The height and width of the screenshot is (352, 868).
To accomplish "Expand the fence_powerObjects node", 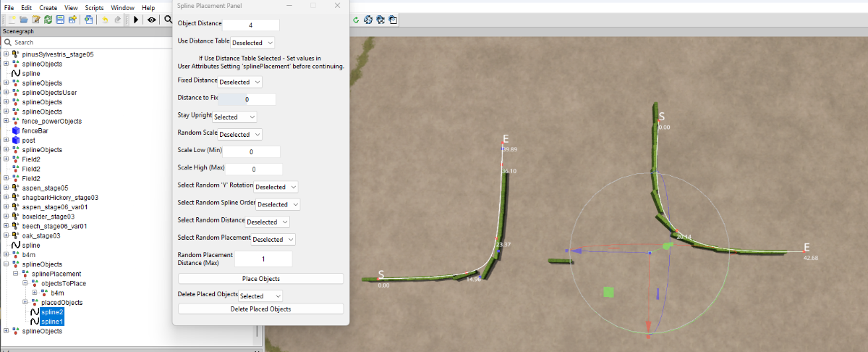I will tap(7, 121).
